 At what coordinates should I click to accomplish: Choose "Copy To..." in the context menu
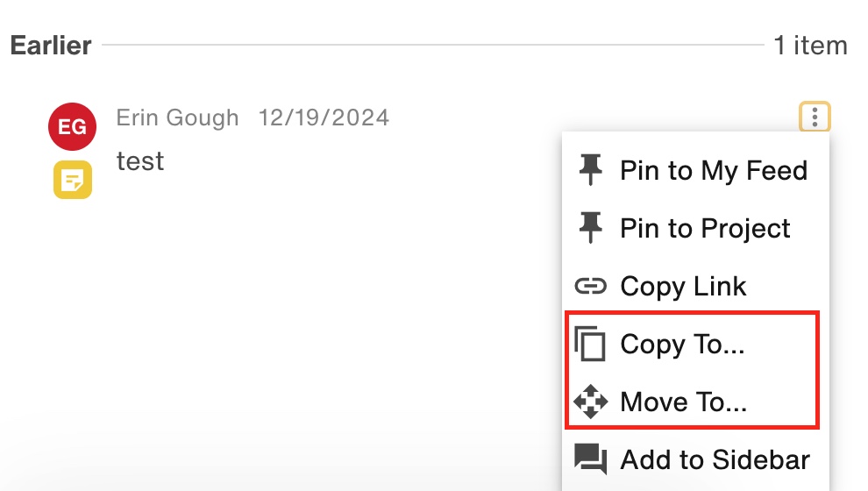pos(682,345)
